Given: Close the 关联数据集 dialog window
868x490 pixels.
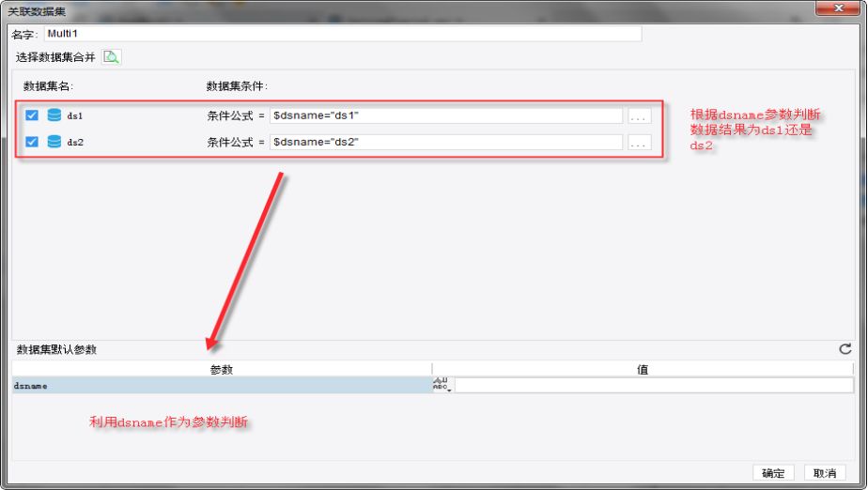Looking at the screenshot, I should pyautogui.click(x=839, y=8).
